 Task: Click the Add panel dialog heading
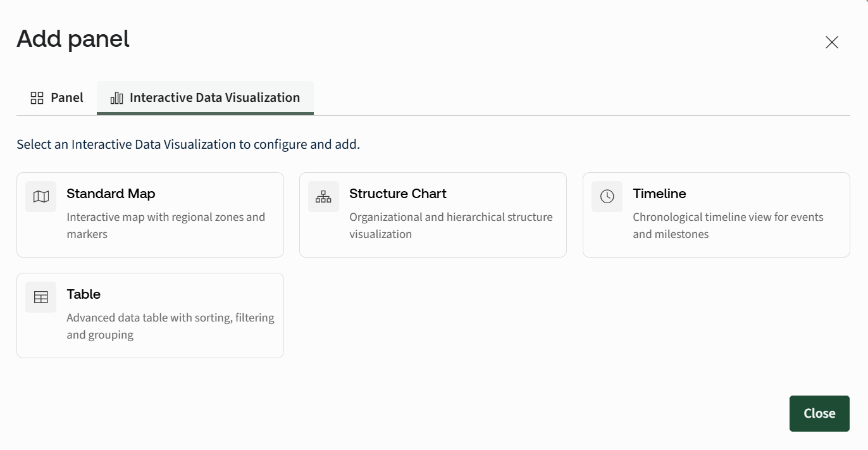click(73, 39)
